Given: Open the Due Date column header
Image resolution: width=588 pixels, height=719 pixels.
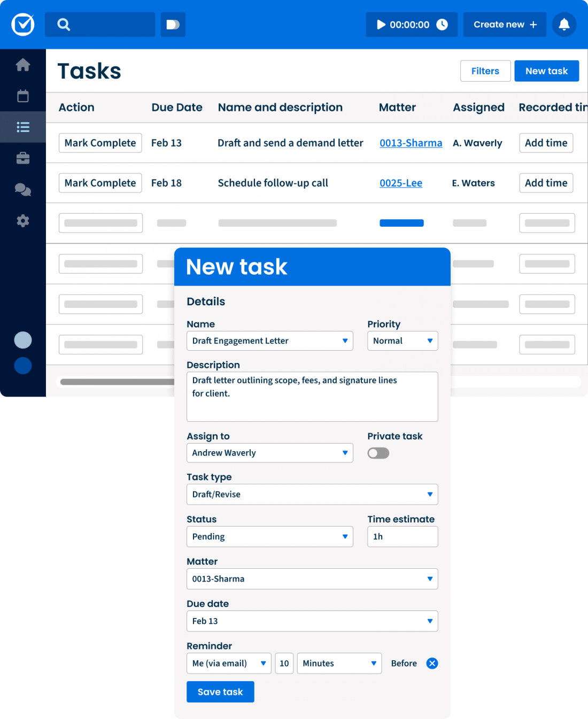Looking at the screenshot, I should point(176,107).
